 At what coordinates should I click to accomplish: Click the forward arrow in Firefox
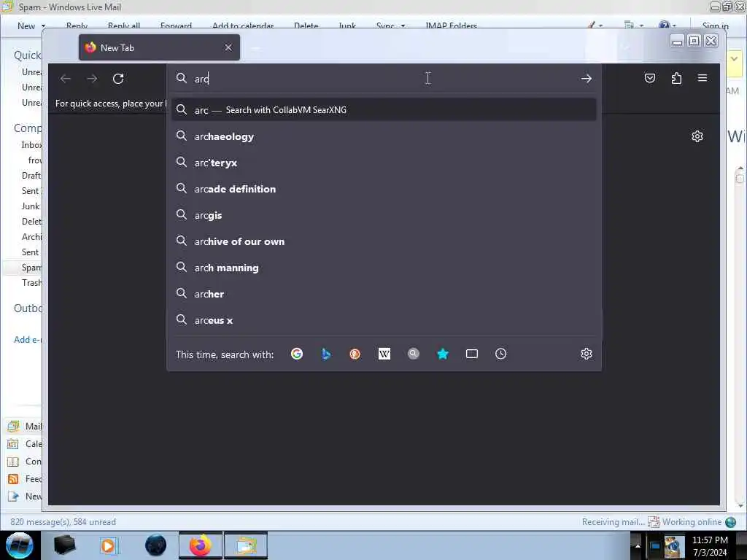pyautogui.click(x=92, y=79)
